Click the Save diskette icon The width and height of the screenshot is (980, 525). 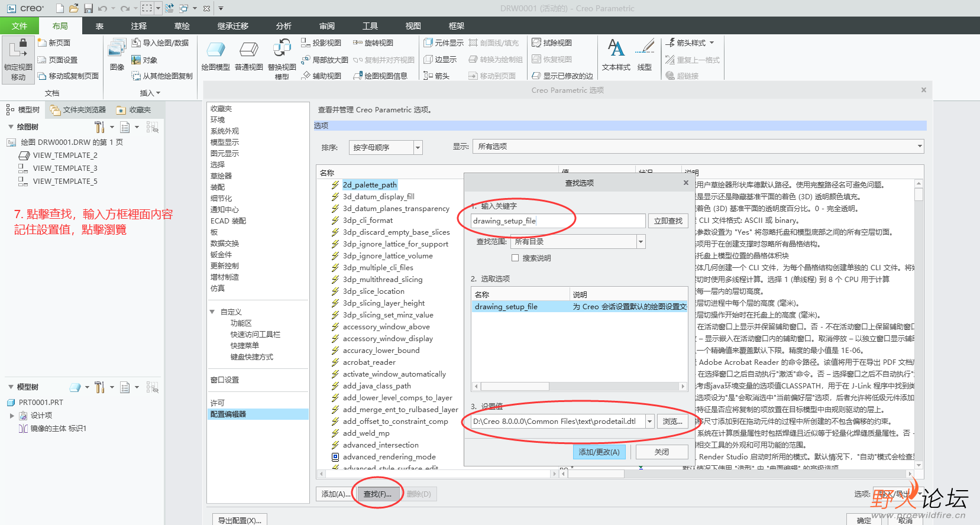(x=88, y=8)
